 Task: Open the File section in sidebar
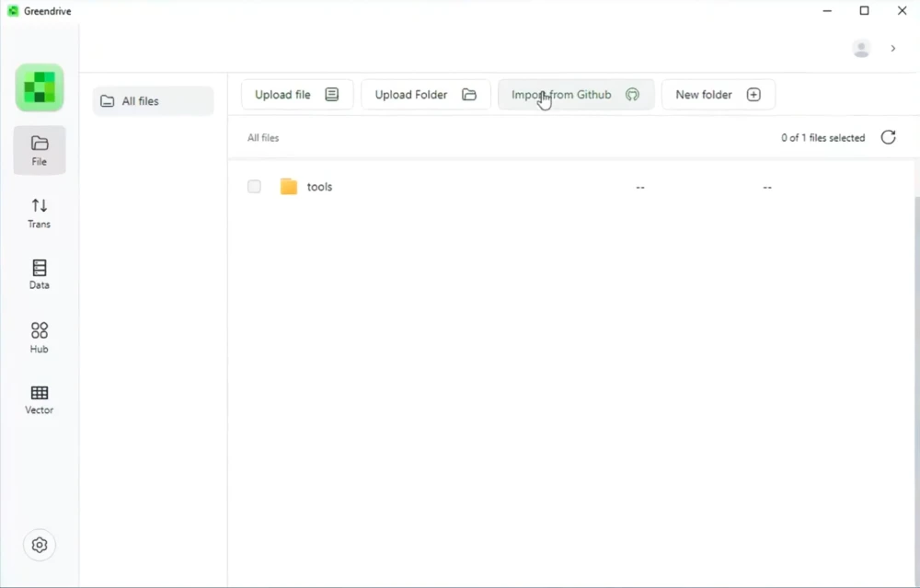[x=40, y=150]
